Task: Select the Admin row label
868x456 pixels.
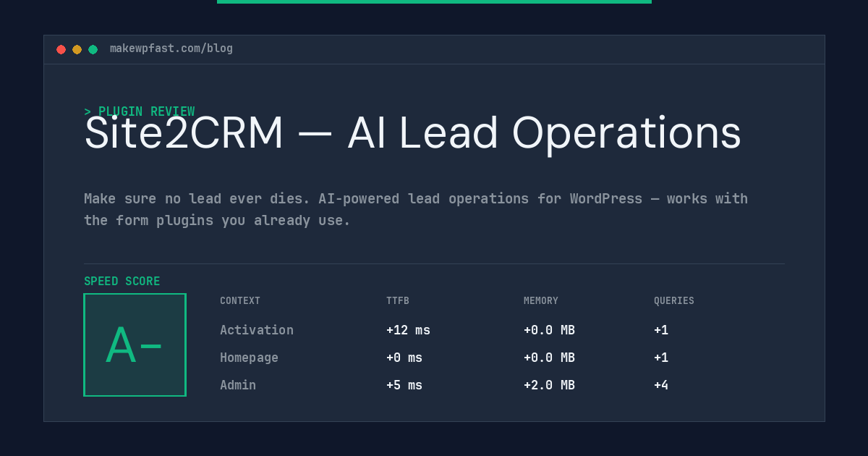Action: [x=238, y=385]
